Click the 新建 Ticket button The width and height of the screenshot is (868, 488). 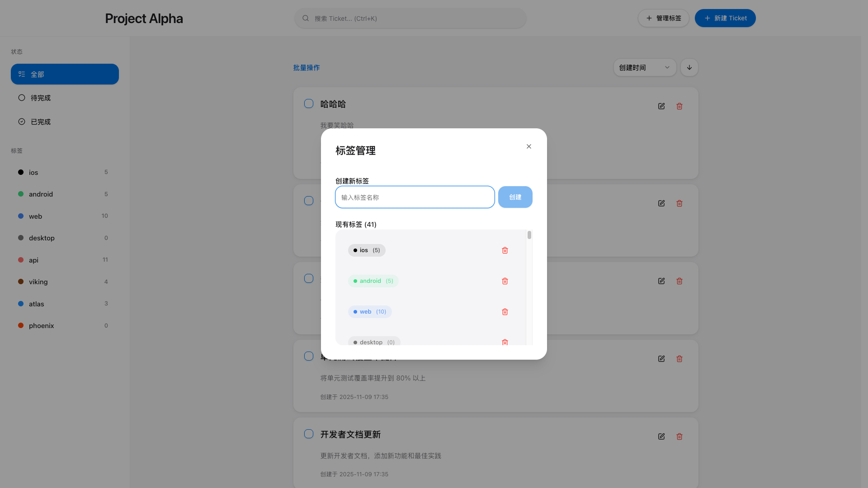pos(725,18)
